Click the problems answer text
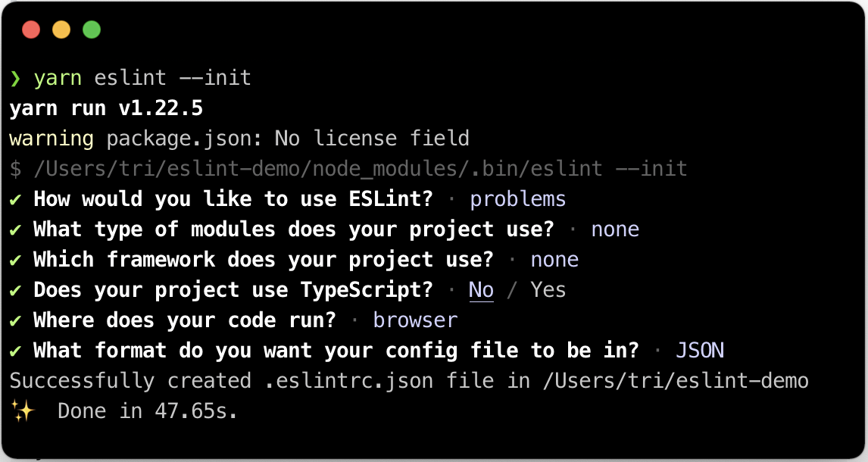This screenshot has width=868, height=462. (x=518, y=199)
